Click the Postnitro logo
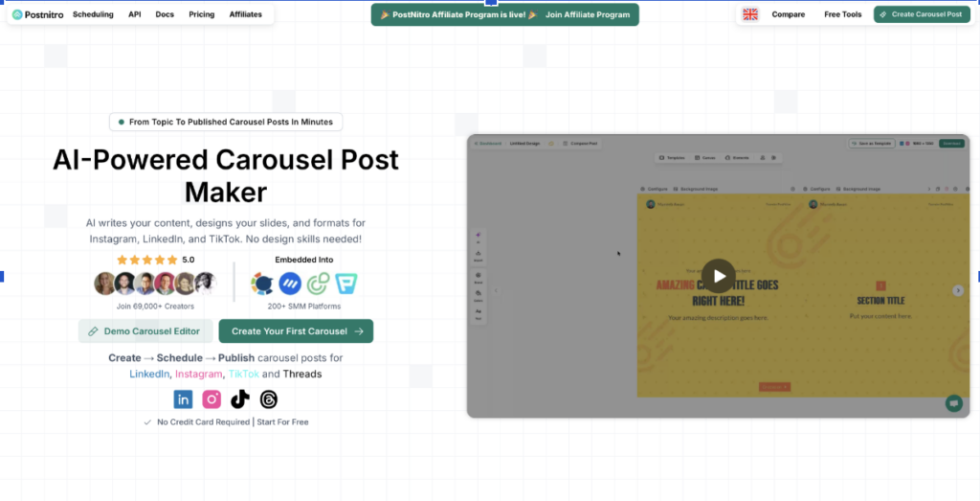This screenshot has width=980, height=501. pos(37,14)
